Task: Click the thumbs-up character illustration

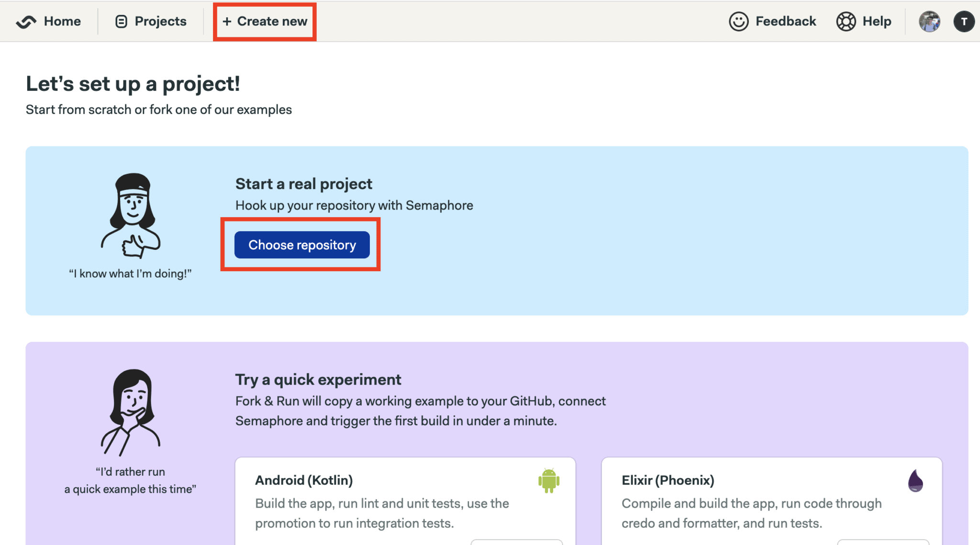Action: [131, 216]
